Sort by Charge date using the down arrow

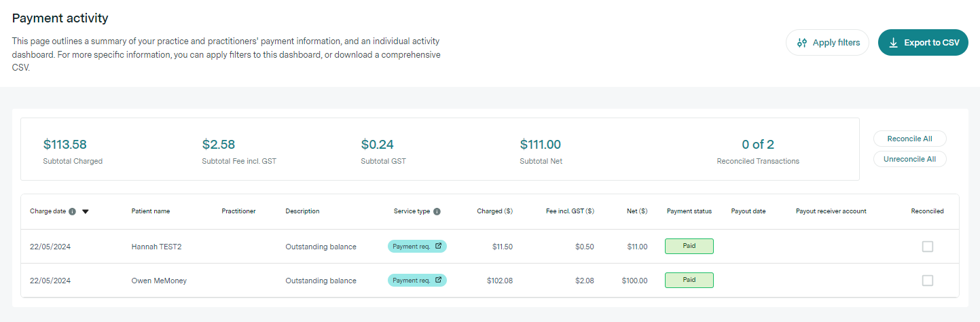tap(86, 211)
